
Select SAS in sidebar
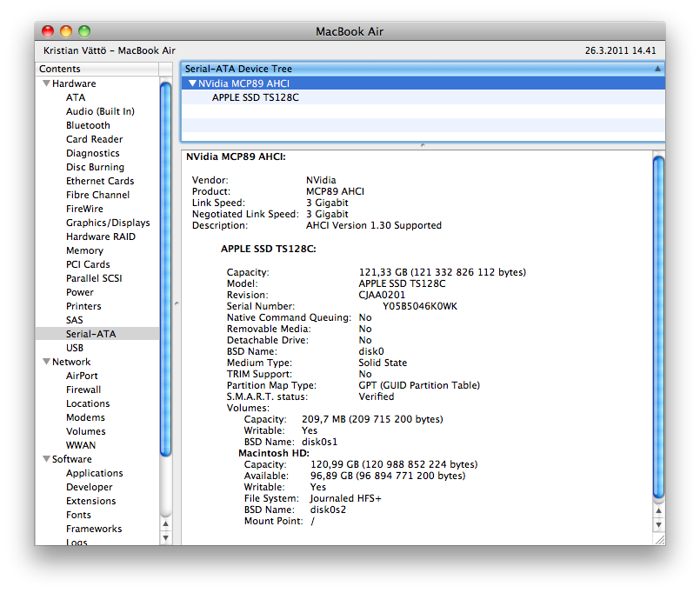(75, 320)
